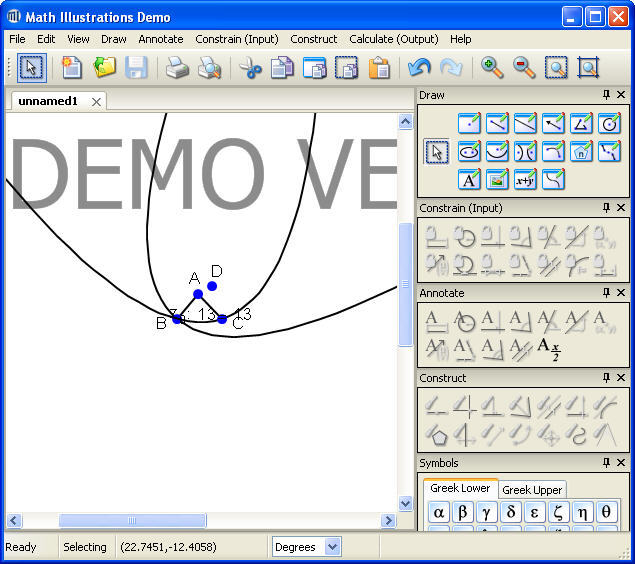
Task: Click the Print Preview toolbar icon
Action: 209,68
